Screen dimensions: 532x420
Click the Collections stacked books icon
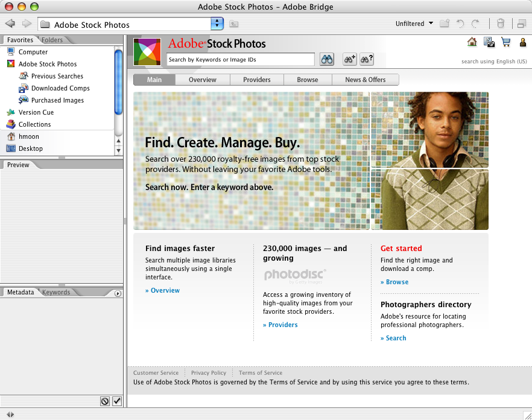click(x=11, y=124)
